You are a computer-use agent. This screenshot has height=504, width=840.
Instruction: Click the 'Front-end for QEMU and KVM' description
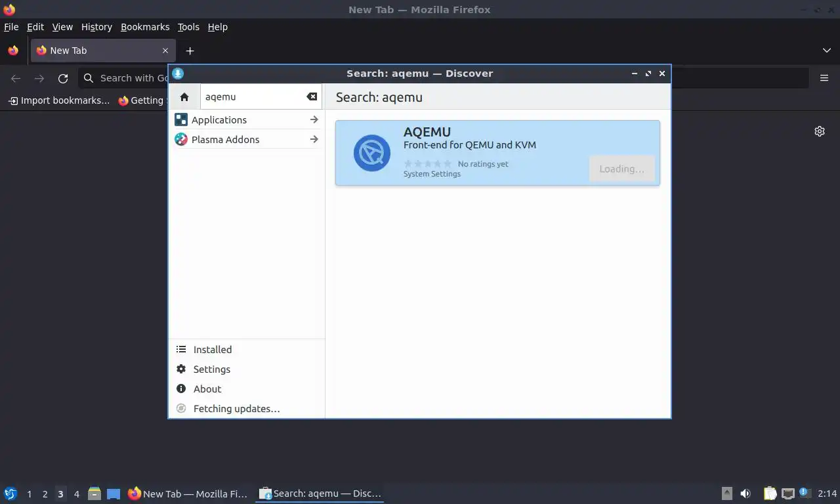[470, 145]
